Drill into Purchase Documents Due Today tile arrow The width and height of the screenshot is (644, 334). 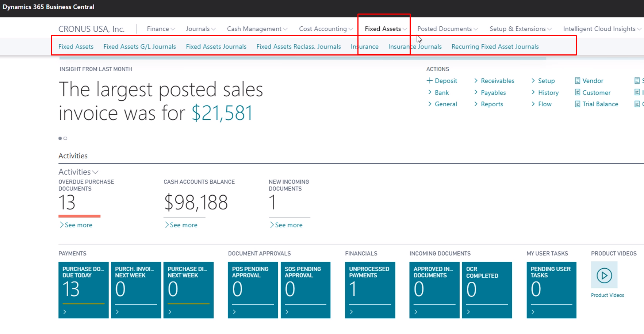coord(65,311)
